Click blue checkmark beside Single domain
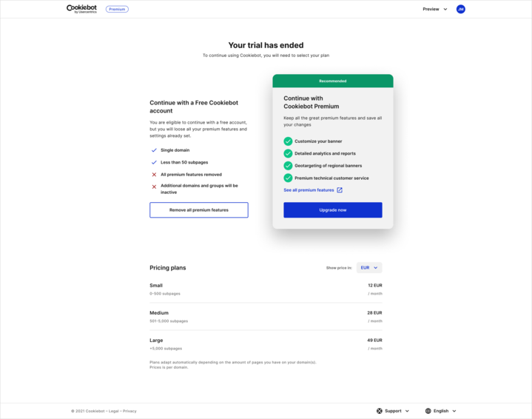 tap(154, 150)
